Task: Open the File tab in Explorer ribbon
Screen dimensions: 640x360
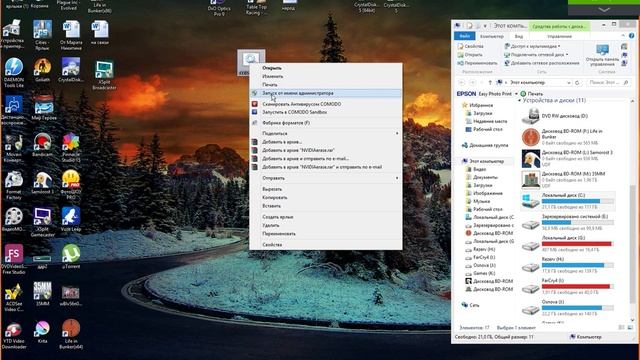Action: [x=464, y=36]
